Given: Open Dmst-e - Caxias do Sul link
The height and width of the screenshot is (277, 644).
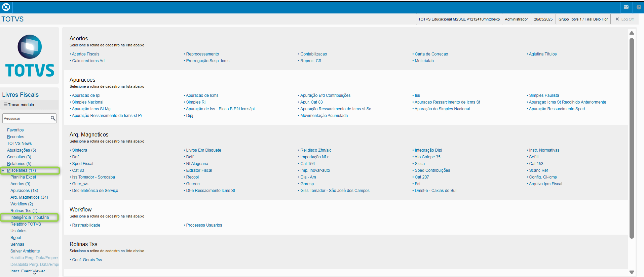Looking at the screenshot, I should coord(435,191).
